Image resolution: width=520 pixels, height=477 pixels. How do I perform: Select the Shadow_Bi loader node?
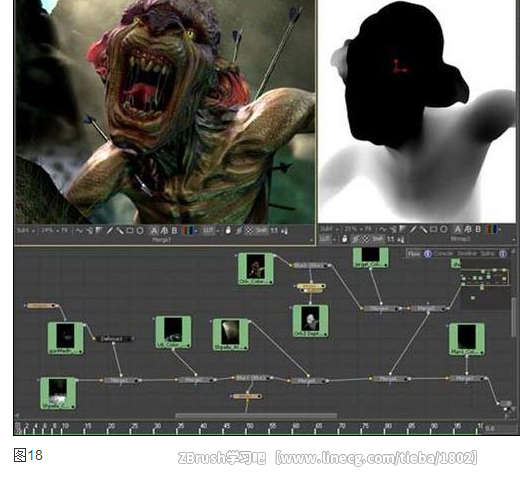click(x=231, y=334)
